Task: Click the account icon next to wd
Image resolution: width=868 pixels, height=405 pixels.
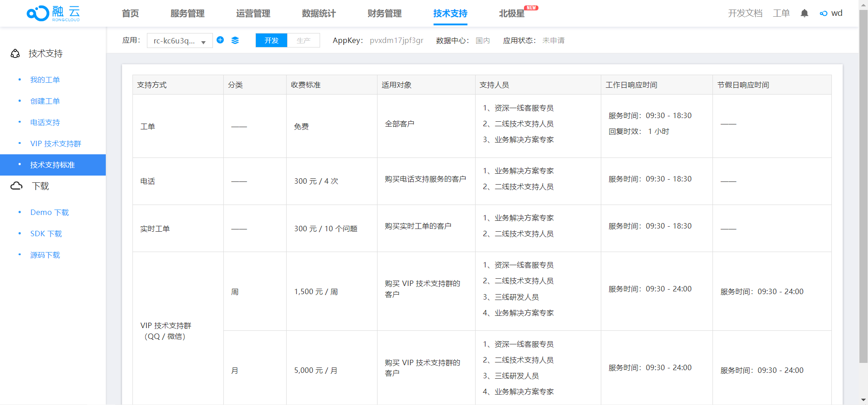Action: pos(823,14)
